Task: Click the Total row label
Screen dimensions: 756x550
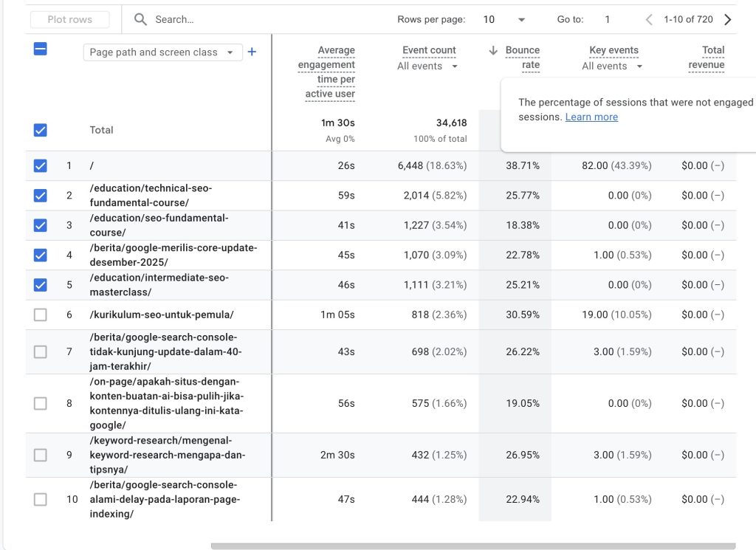Action: (101, 130)
